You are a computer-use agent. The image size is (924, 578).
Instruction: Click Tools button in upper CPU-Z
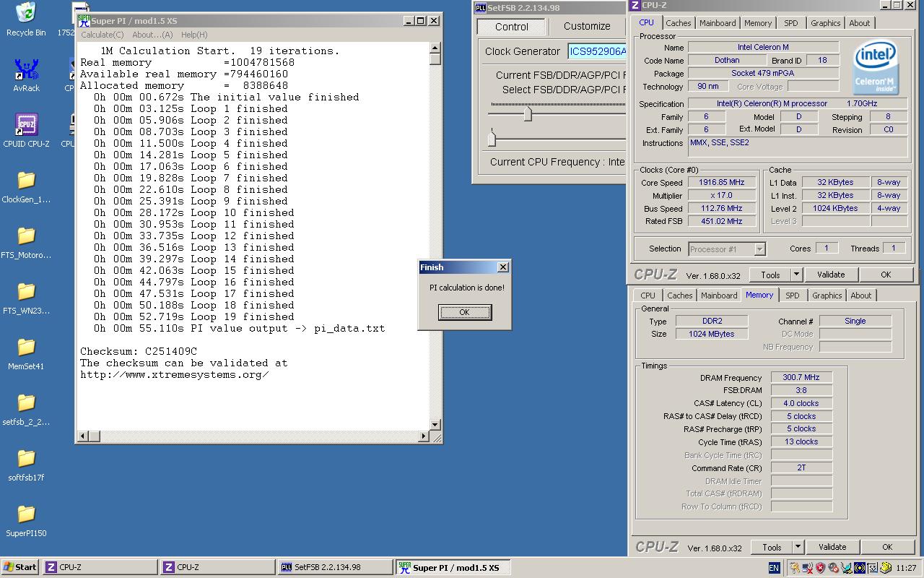point(770,275)
